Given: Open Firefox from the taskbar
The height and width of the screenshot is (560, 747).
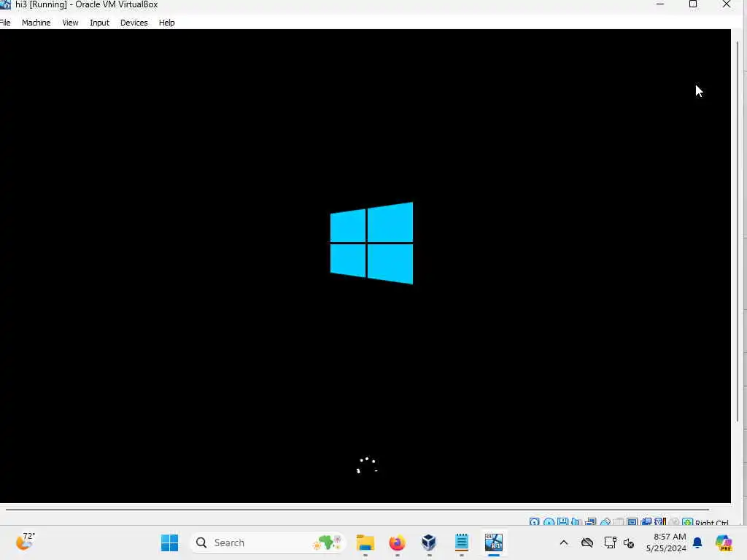Looking at the screenshot, I should click(x=398, y=542).
